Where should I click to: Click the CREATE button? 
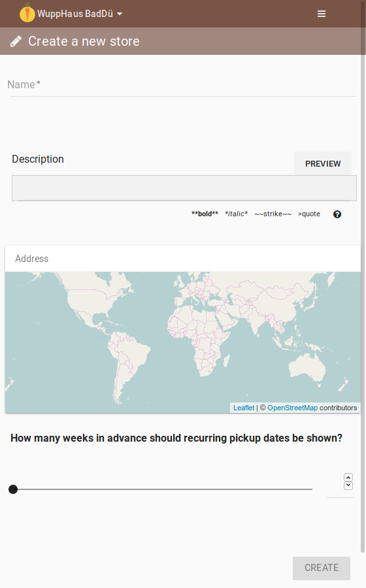pyautogui.click(x=322, y=568)
